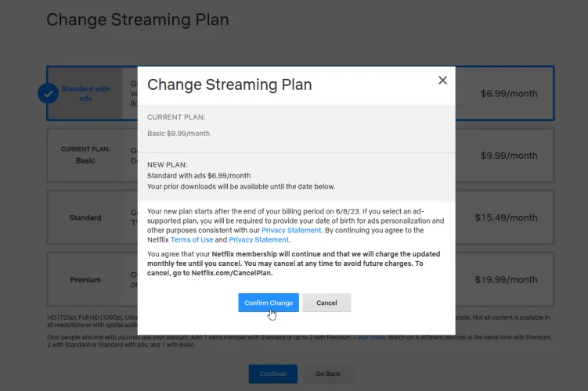
Task: Click the Confirm Change button
Action: [269, 303]
